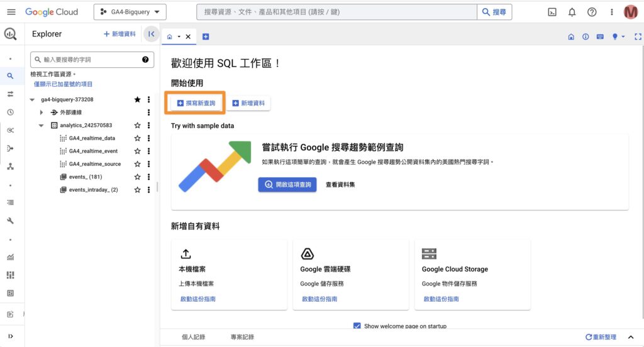
Task: Star the GA4_realtime_data table
Action: pos(137,138)
